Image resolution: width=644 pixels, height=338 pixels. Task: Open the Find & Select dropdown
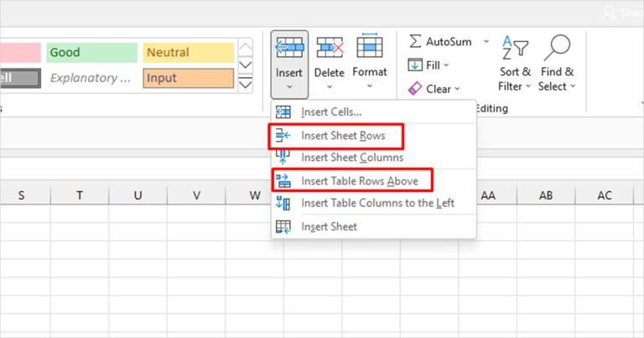[x=573, y=86]
